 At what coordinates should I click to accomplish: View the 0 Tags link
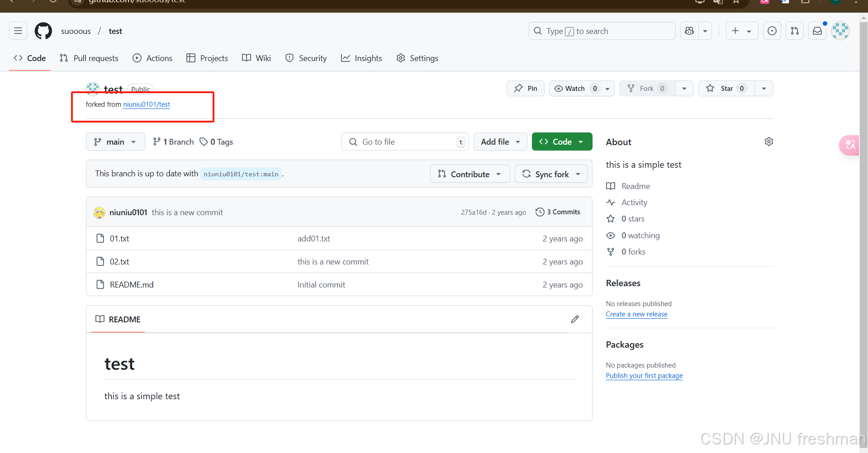[x=216, y=142]
